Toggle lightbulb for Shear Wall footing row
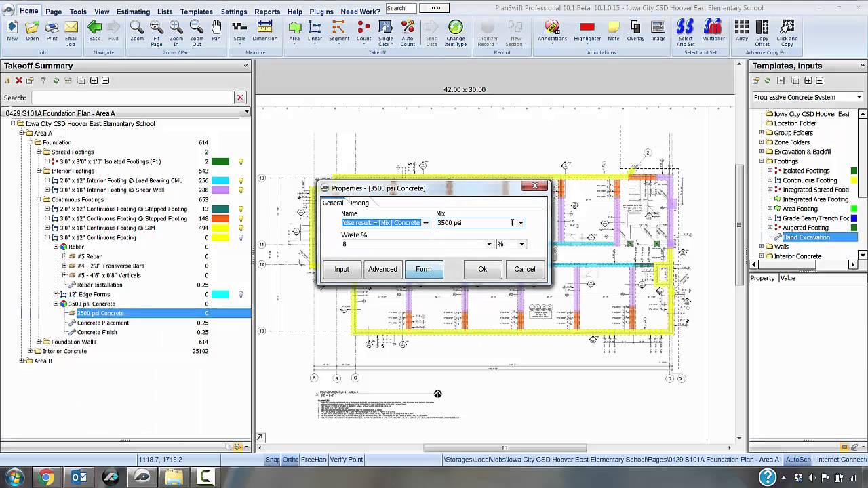868x488 pixels. coord(240,190)
